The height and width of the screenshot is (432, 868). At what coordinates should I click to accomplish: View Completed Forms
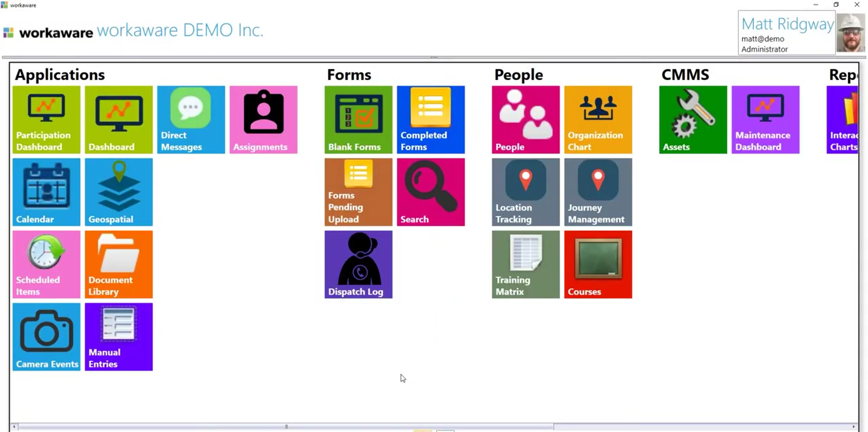(431, 120)
